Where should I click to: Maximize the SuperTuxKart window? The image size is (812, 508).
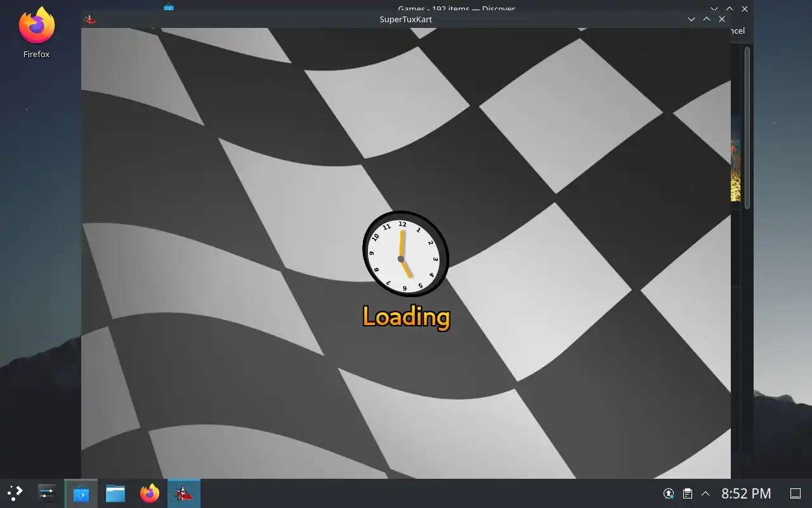[x=707, y=19]
